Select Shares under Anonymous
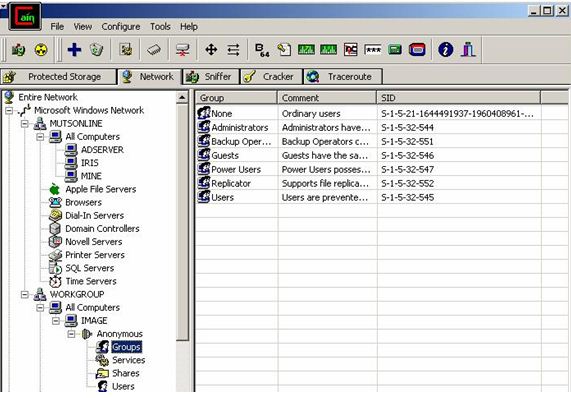 pyautogui.click(x=126, y=373)
